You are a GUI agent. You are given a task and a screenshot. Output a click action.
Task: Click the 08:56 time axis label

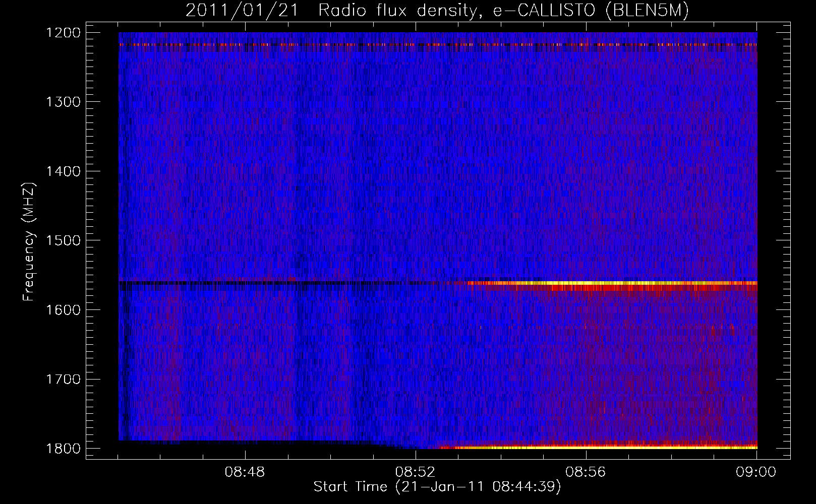pyautogui.click(x=586, y=472)
